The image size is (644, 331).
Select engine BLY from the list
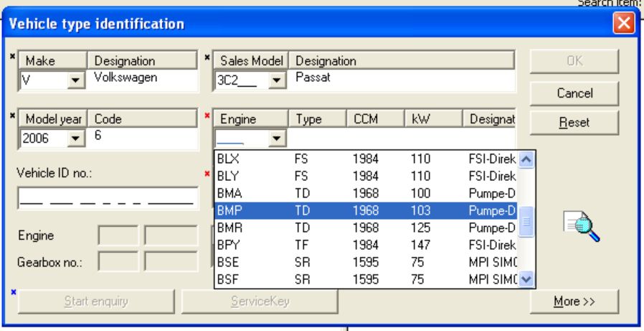(x=366, y=176)
